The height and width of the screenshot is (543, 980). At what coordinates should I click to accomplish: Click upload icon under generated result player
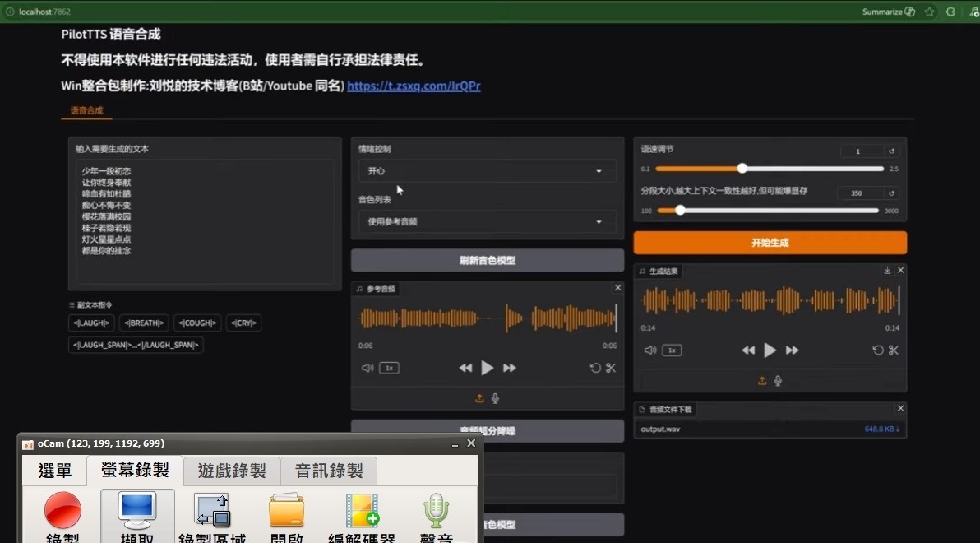[x=762, y=380]
